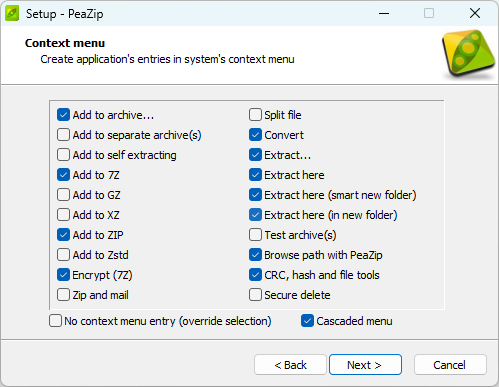Click the PeaZip icon in title bar
499x387 pixels.
pyautogui.click(x=12, y=14)
